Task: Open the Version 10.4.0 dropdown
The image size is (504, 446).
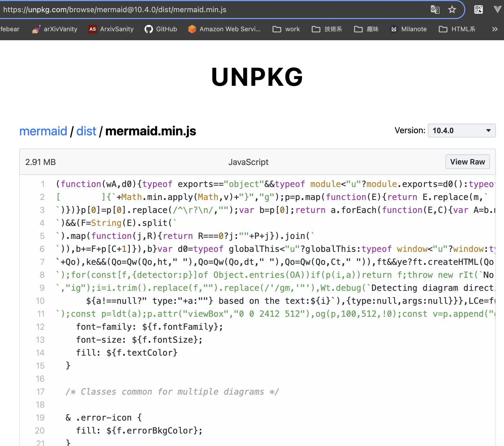Action: click(x=462, y=131)
